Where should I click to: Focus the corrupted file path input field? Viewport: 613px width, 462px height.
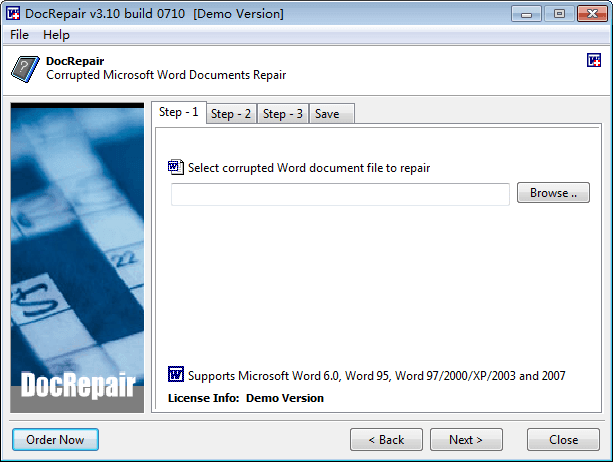pos(340,194)
